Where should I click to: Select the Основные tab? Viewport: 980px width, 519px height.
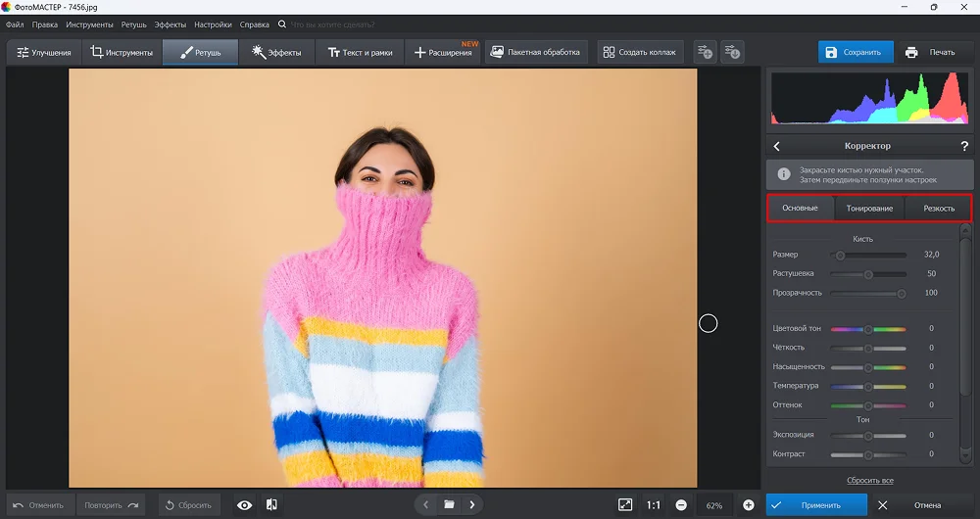pyautogui.click(x=800, y=208)
